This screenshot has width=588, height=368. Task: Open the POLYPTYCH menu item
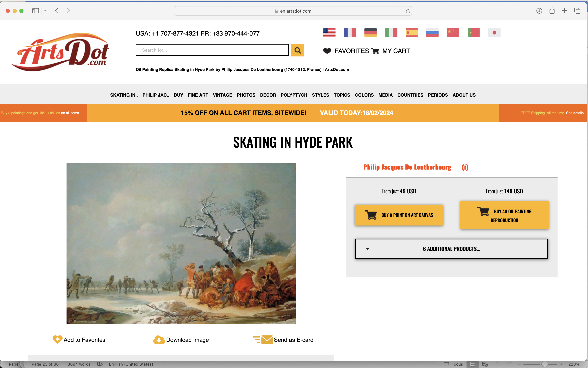point(294,95)
